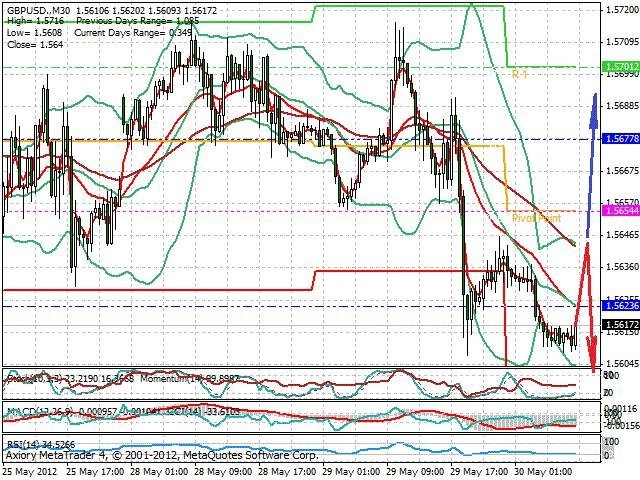Image resolution: width=640 pixels, height=480 pixels.
Task: Click the 30 May 01:00 time marker
Action: pyautogui.click(x=543, y=471)
